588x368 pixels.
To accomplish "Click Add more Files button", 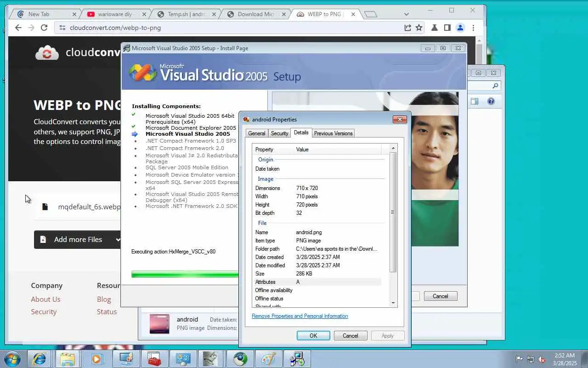I will pyautogui.click(x=77, y=240).
